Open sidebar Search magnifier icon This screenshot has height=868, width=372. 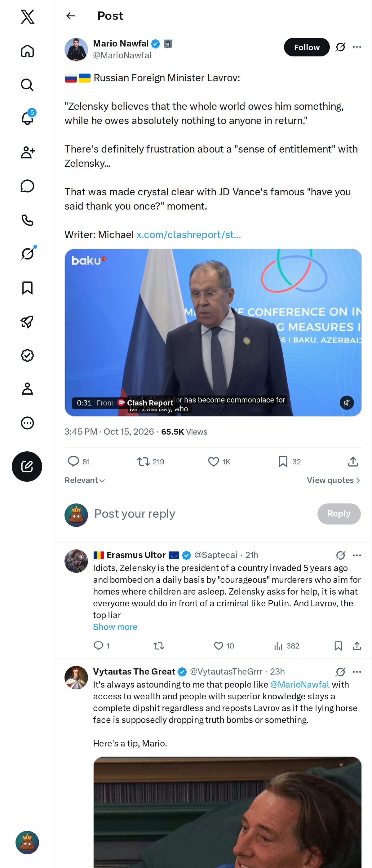(27, 85)
